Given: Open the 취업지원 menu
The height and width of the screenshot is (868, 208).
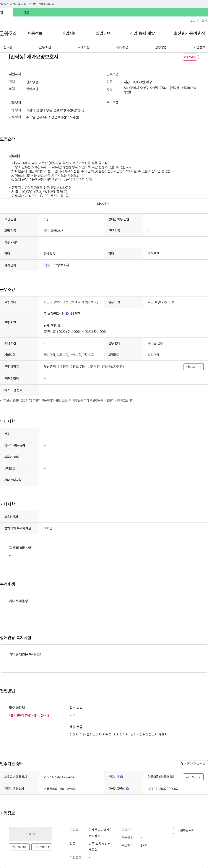Looking at the screenshot, I should (69, 33).
